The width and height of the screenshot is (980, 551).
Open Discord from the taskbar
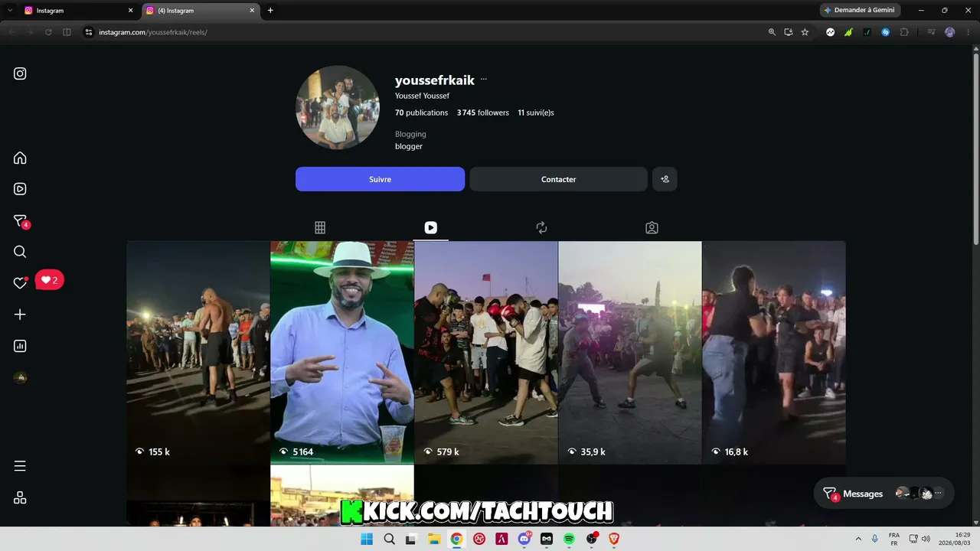(x=524, y=539)
